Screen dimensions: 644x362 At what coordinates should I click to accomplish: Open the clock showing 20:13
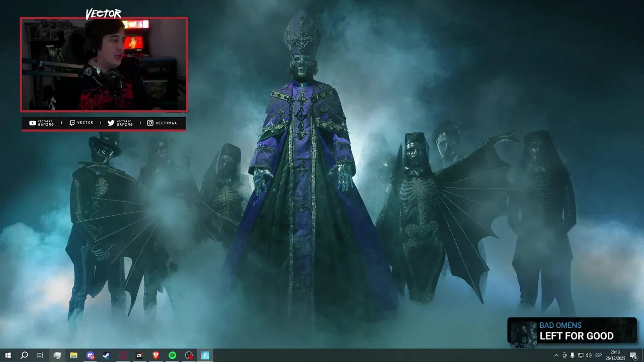[615, 355]
